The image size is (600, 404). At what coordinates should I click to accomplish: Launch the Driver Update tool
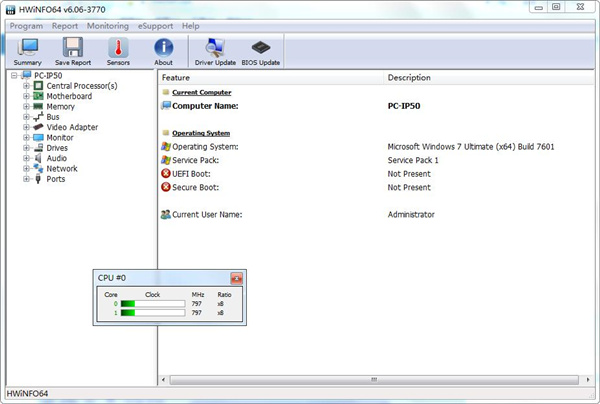(x=215, y=47)
